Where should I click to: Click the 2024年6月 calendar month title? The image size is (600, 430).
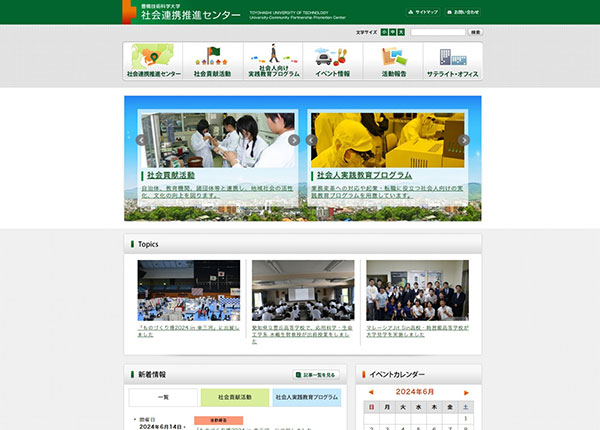pos(415,392)
